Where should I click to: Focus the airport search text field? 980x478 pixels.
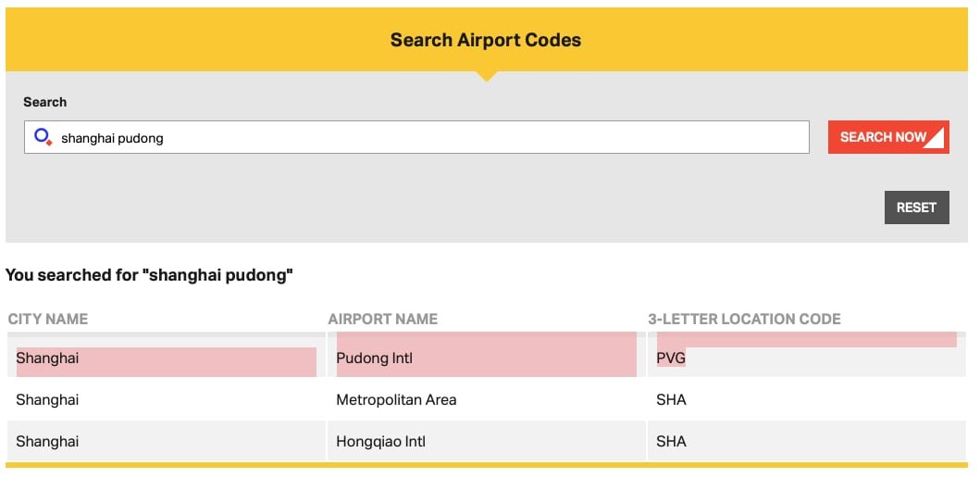426,138
